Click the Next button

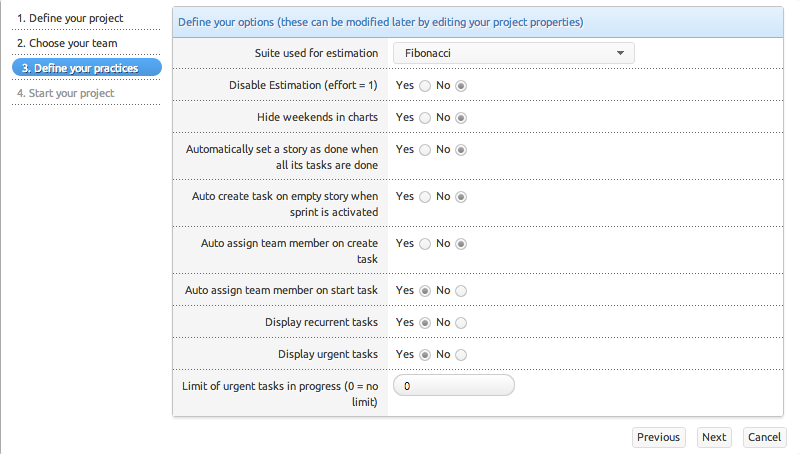pos(714,437)
